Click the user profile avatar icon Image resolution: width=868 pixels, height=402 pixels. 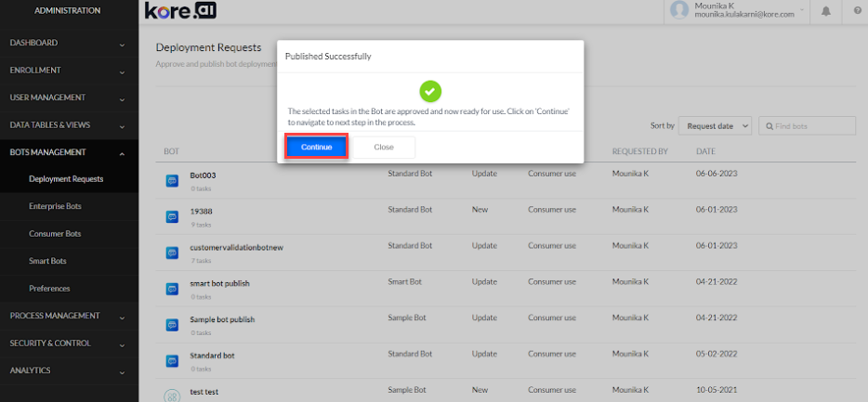(679, 10)
